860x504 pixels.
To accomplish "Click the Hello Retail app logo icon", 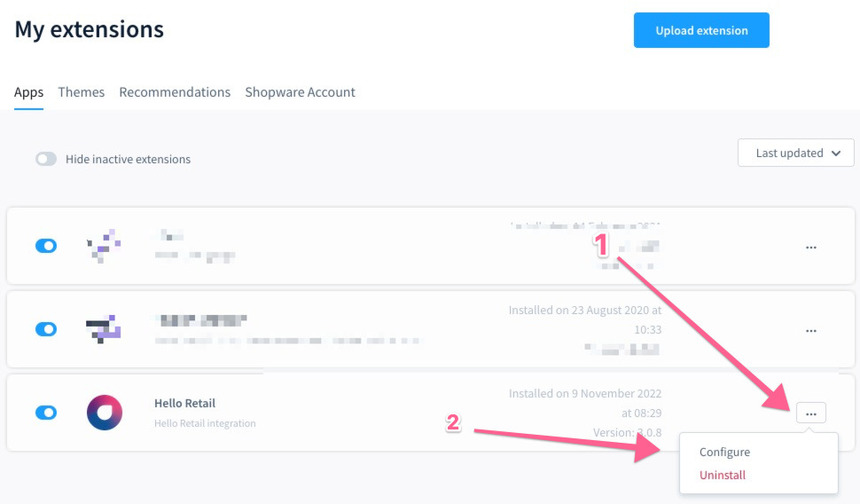I will pos(105,412).
